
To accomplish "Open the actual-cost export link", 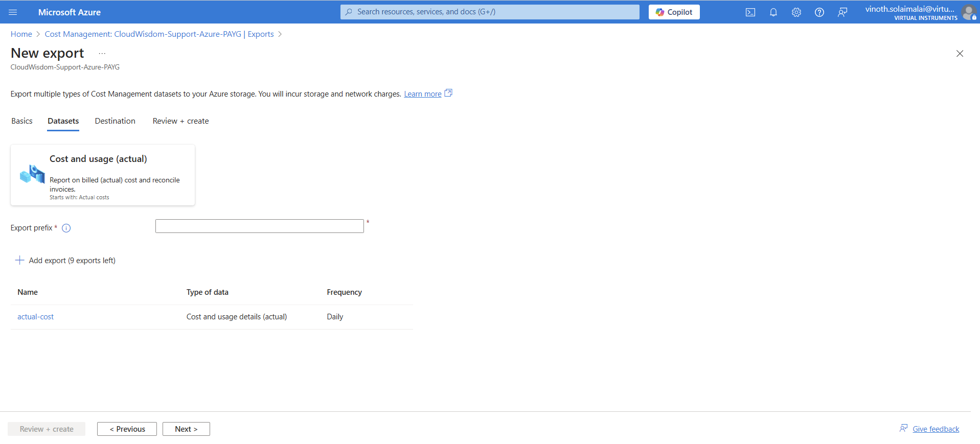I will (36, 317).
